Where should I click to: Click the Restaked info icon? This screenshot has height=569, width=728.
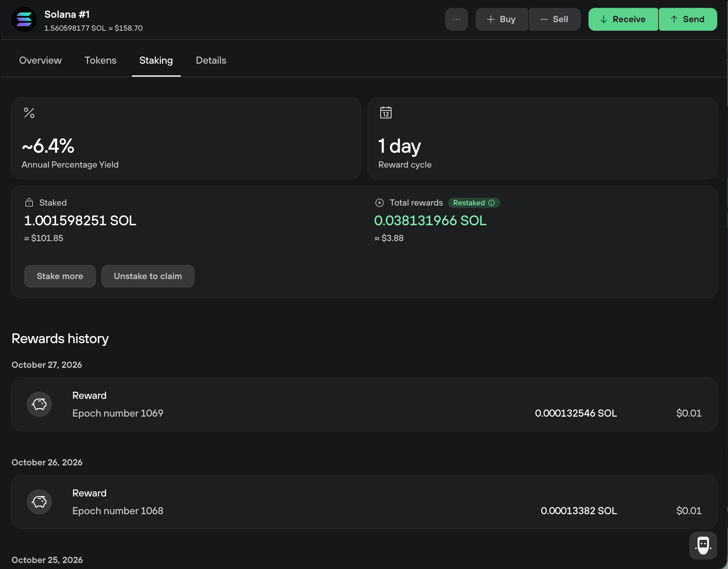coord(491,202)
